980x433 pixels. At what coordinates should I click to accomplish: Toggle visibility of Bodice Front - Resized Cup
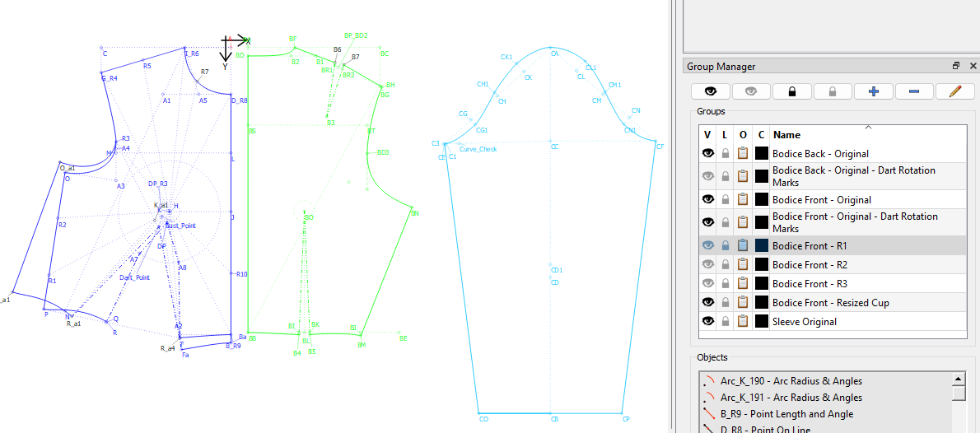(707, 302)
